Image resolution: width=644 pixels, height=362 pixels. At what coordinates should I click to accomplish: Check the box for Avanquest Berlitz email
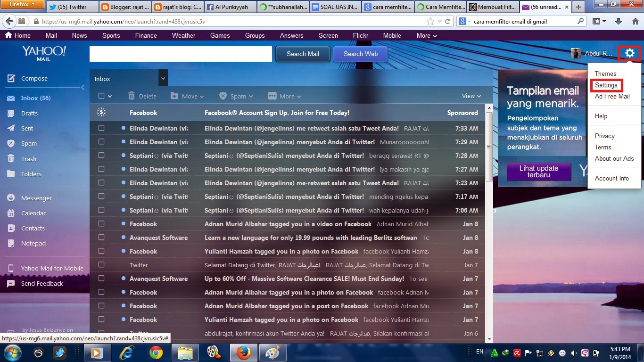101,237
